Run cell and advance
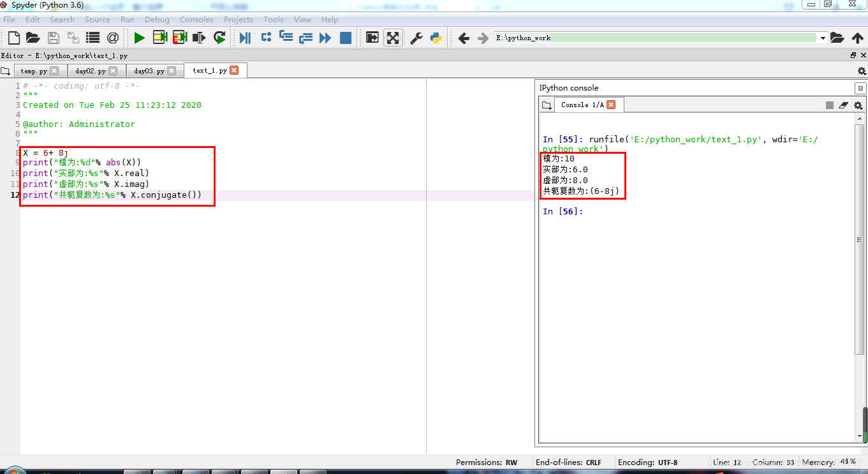The width and height of the screenshot is (868, 474). coord(180,38)
